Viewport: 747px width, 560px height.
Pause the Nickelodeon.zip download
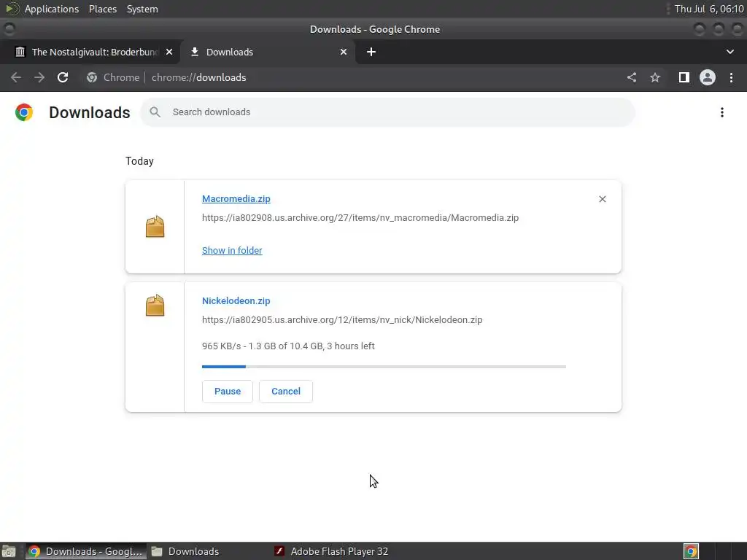[228, 392]
